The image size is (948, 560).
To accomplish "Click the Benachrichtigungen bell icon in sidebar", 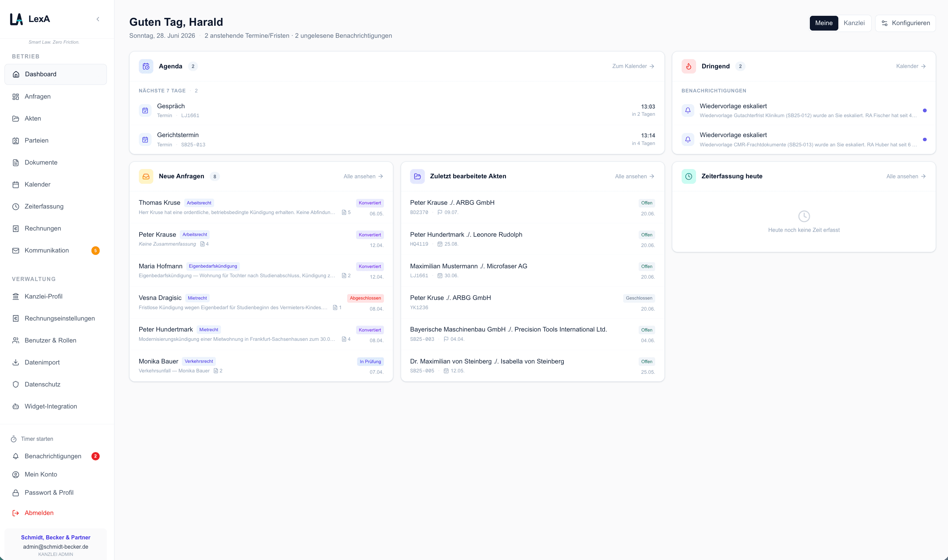I will click(15, 456).
